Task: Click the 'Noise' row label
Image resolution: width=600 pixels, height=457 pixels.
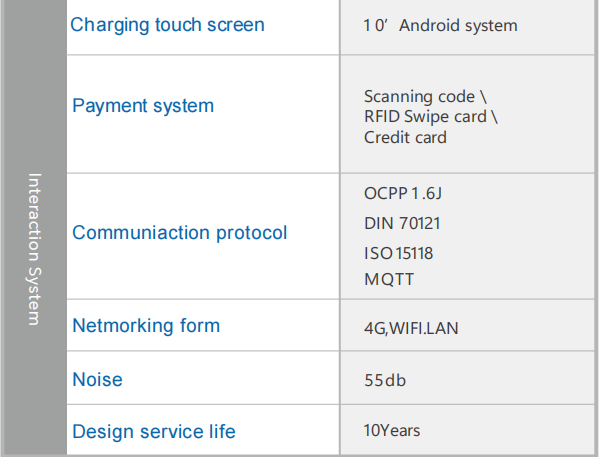Action: 97,379
